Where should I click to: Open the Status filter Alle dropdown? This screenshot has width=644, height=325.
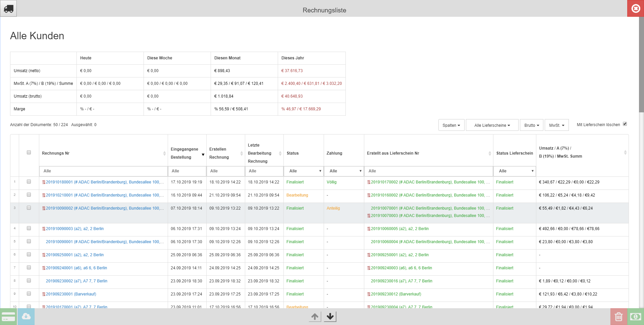coord(304,171)
